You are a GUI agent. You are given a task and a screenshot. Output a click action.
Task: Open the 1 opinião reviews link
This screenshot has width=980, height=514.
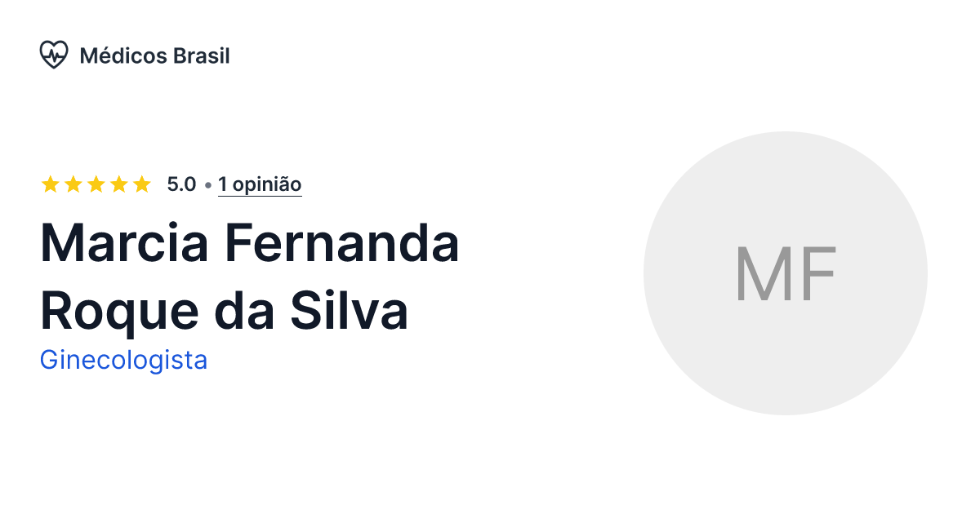point(260,184)
